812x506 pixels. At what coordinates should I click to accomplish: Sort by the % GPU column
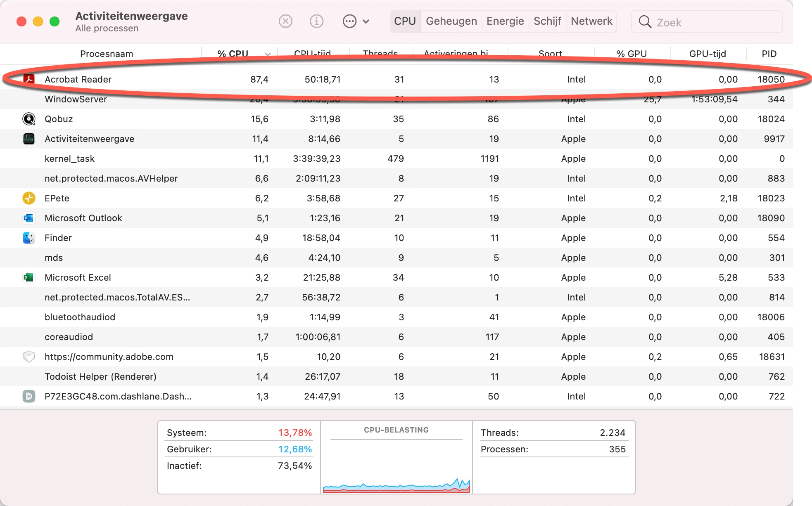point(631,54)
